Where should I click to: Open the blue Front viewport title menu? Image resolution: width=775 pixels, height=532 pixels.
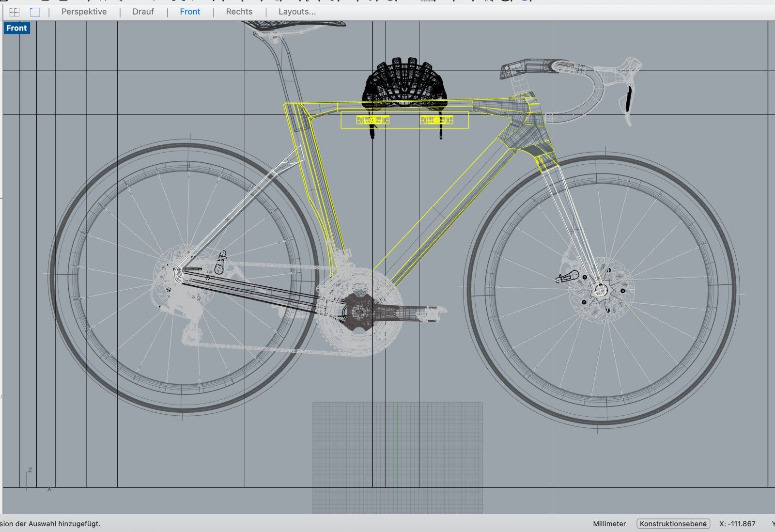pyautogui.click(x=16, y=28)
